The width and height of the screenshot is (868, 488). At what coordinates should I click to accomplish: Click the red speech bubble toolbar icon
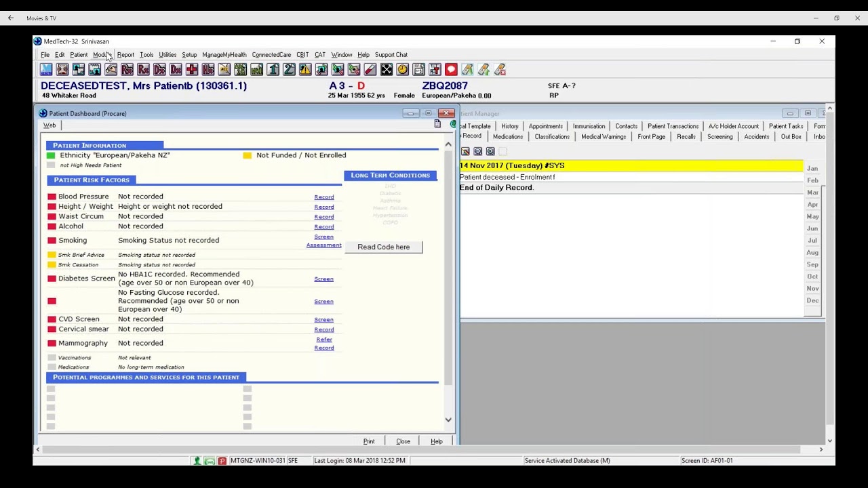[x=451, y=70]
